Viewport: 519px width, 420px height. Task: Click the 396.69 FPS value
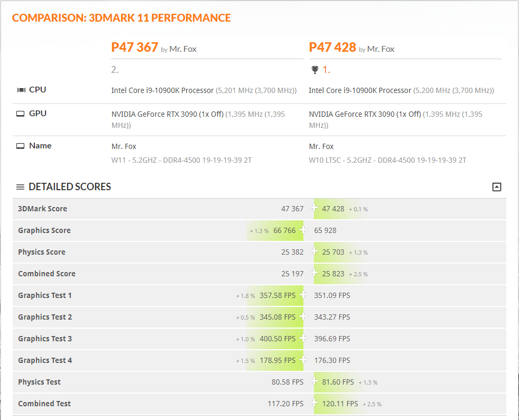pyautogui.click(x=332, y=339)
